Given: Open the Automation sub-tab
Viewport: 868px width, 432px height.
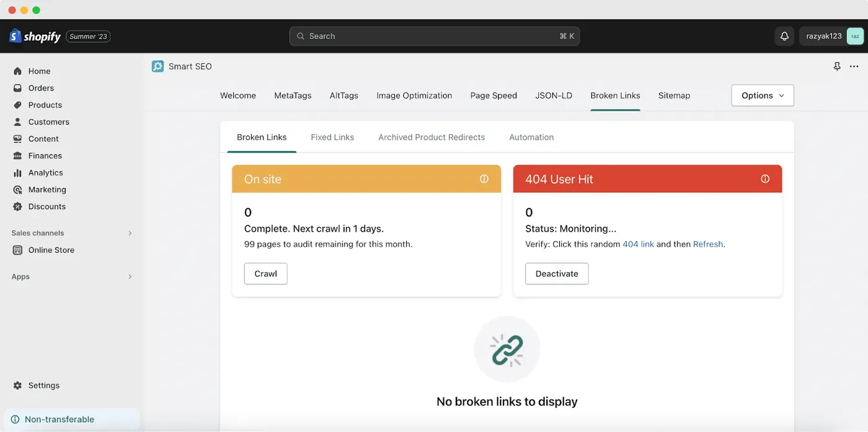Looking at the screenshot, I should [x=531, y=137].
